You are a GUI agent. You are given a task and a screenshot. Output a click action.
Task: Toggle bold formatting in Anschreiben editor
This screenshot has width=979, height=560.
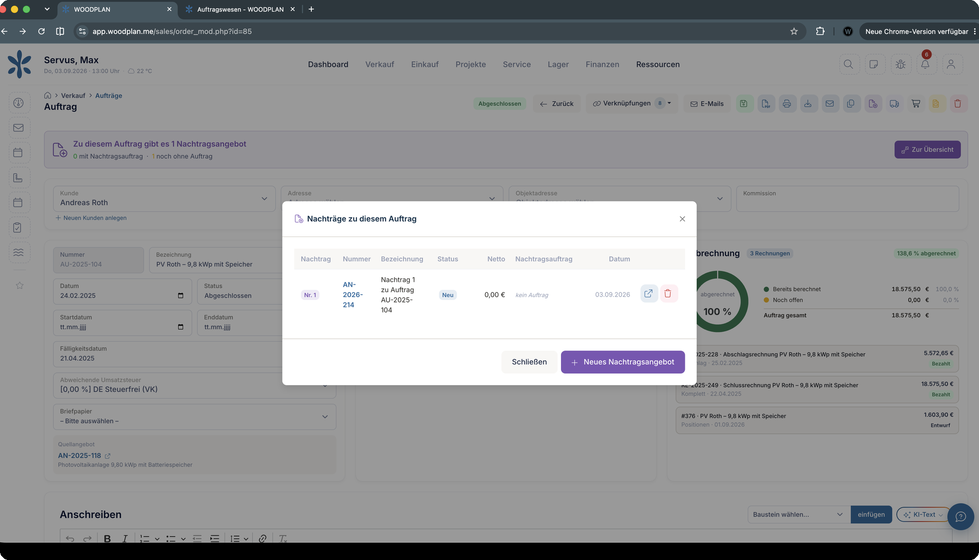coord(107,538)
